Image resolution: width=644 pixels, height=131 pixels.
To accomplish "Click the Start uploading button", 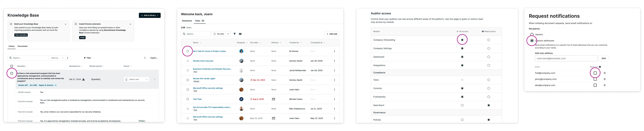I will 21,35.
